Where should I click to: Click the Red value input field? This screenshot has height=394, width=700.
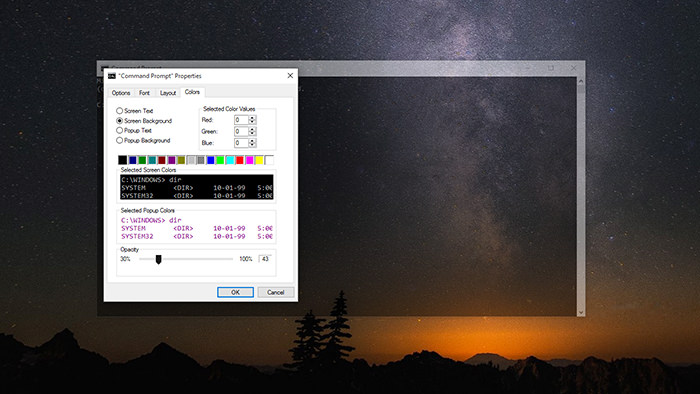(x=241, y=120)
